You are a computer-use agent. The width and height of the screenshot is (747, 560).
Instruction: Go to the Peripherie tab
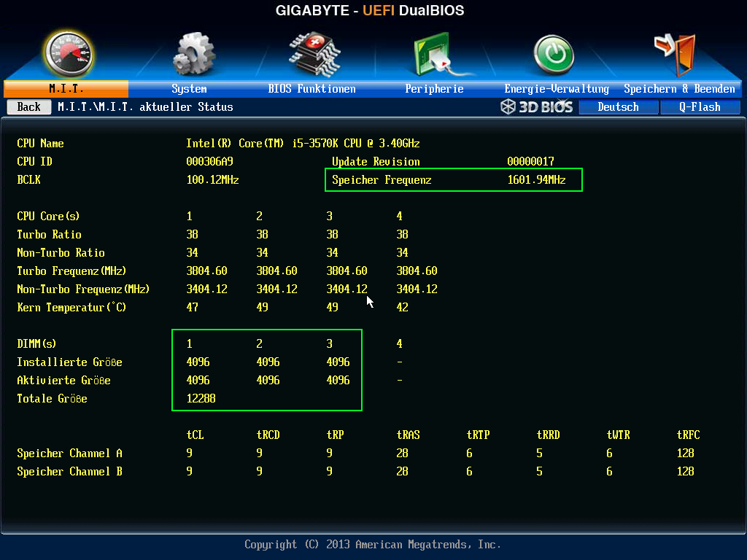click(x=434, y=89)
